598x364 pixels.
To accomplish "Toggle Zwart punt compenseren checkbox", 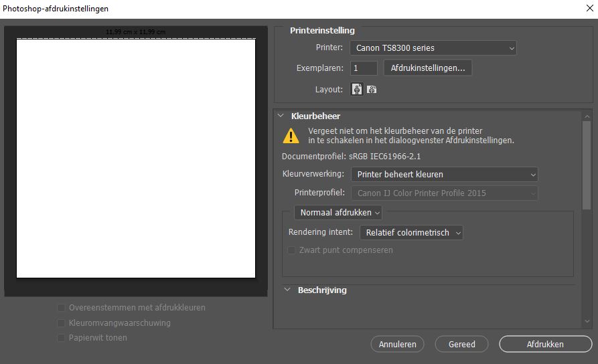I will 291,250.
